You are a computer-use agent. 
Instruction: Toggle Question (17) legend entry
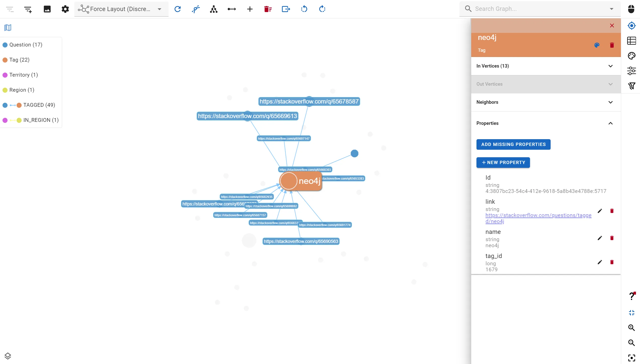[23, 45]
